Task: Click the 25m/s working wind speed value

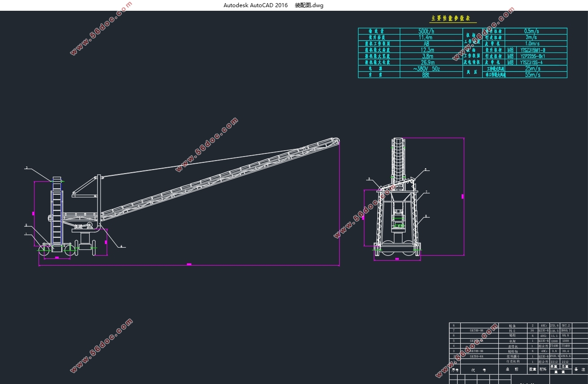Action: [532, 69]
